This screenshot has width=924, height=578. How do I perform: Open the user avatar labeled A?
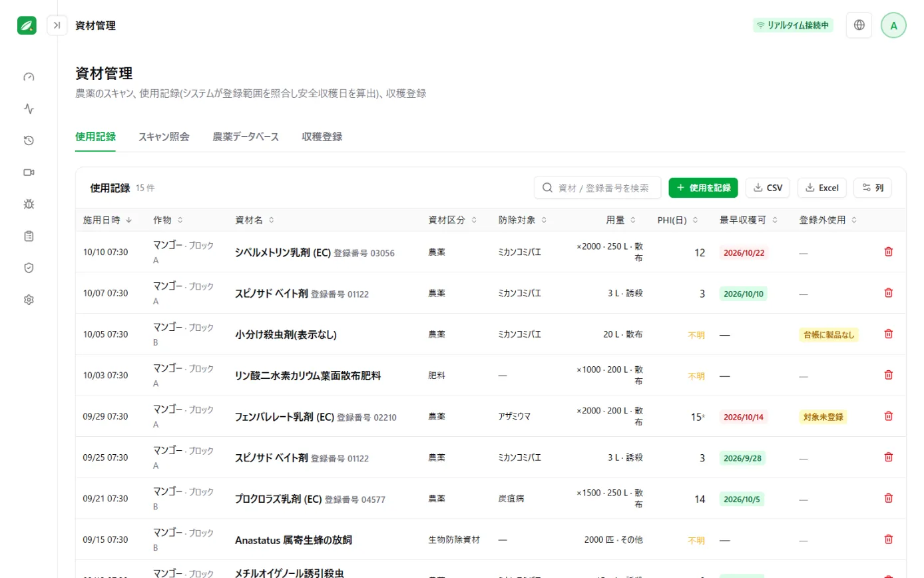point(894,25)
